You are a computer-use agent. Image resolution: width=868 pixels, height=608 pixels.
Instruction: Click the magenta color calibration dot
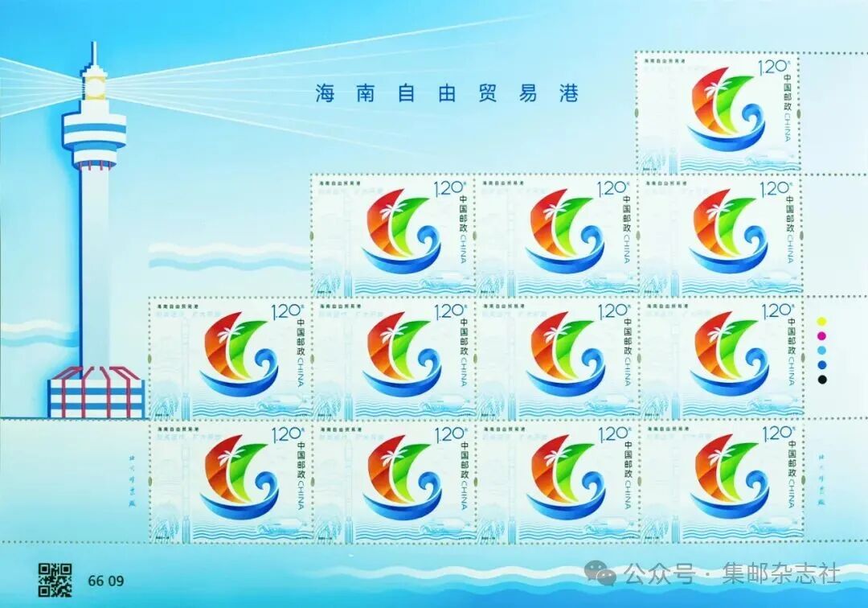click(x=821, y=336)
